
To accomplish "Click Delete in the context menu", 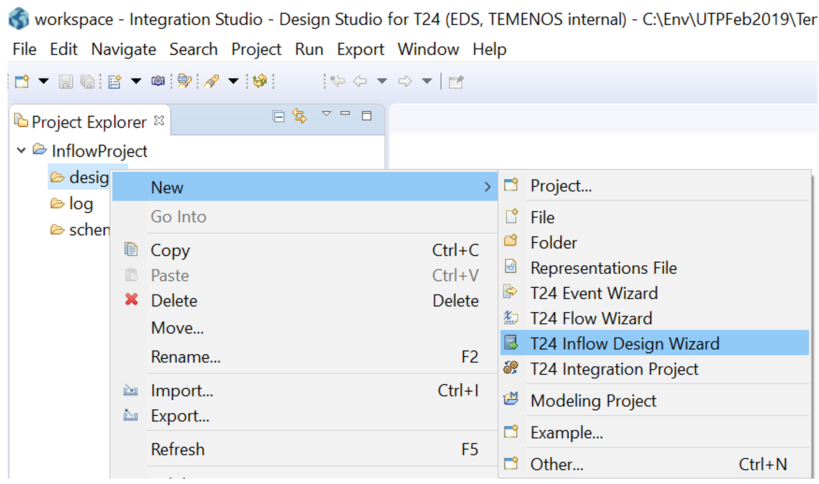I will 173,300.
